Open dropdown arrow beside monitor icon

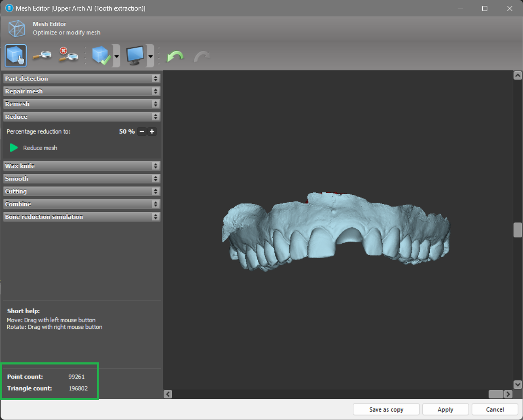coord(151,56)
